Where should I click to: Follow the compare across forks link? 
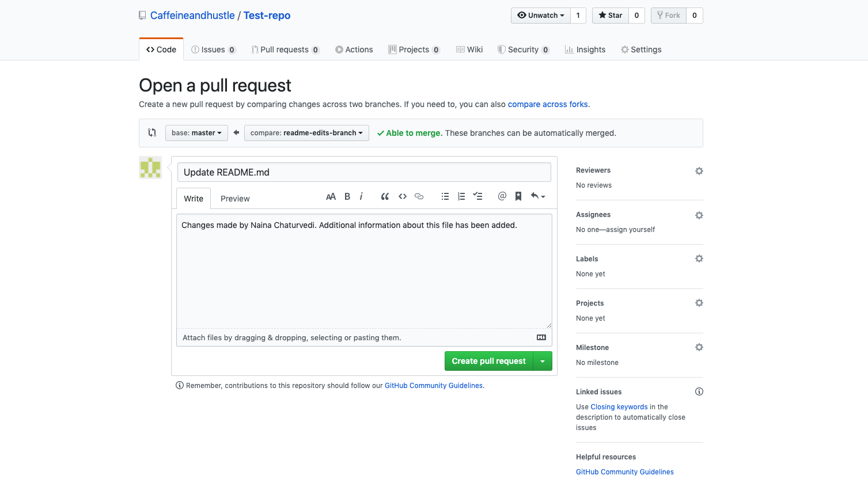(x=548, y=104)
